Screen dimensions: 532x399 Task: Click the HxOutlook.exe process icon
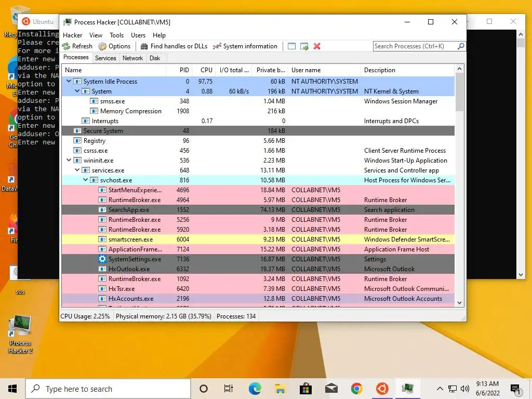102,269
